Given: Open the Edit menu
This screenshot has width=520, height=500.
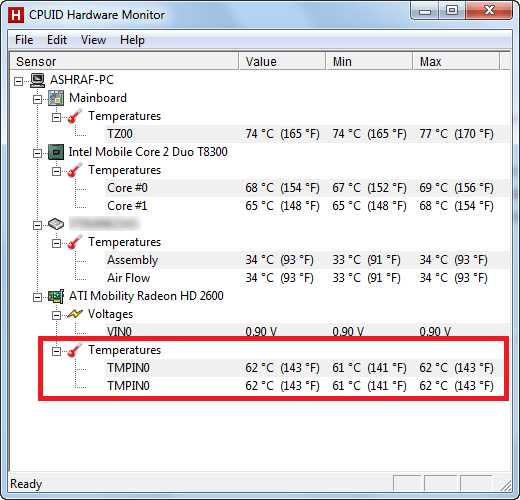Looking at the screenshot, I should click(57, 40).
